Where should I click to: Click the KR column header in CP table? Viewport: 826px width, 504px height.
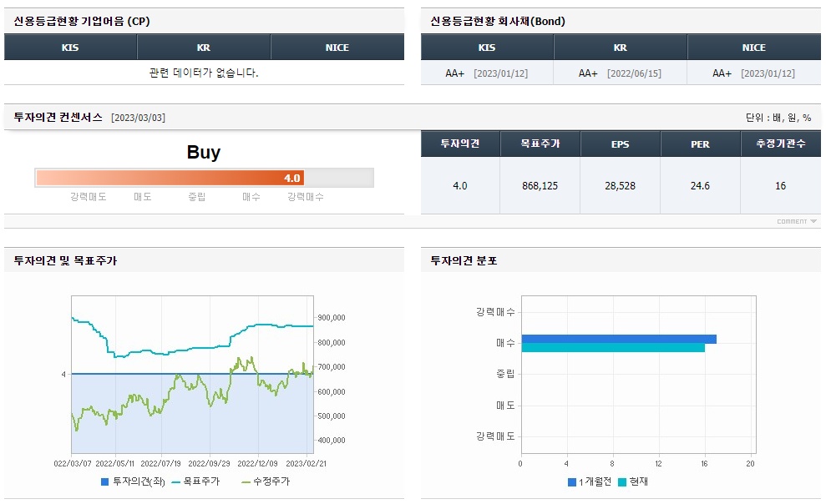click(x=204, y=48)
